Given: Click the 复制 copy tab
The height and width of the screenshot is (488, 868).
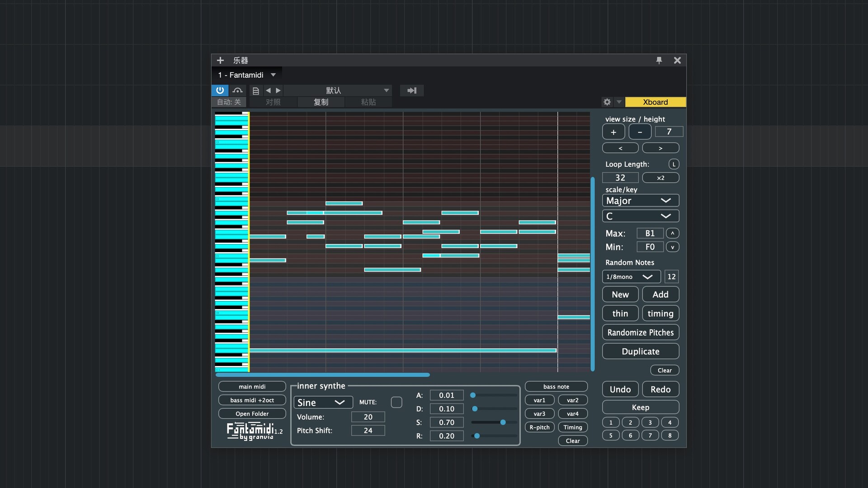Looking at the screenshot, I should tap(321, 102).
